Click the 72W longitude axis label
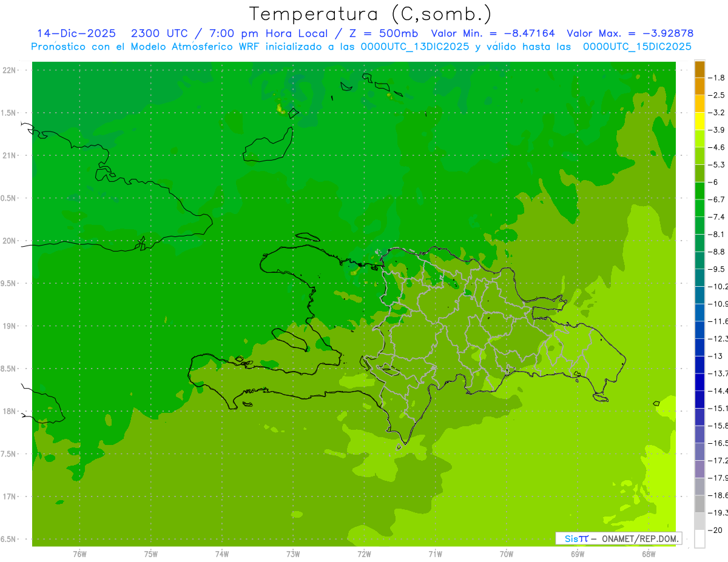728x562 pixels. click(364, 554)
